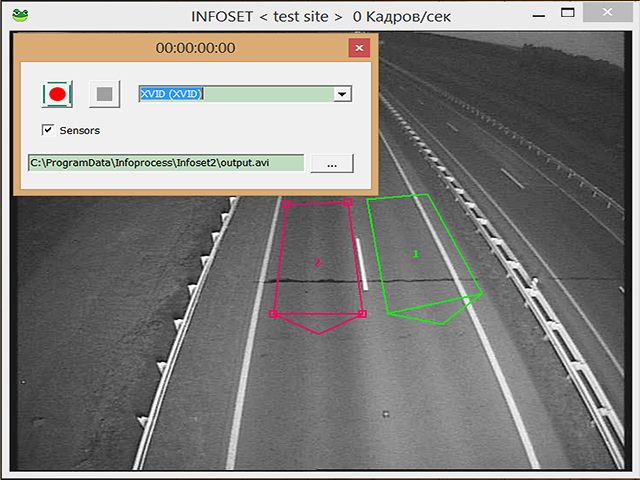Close the recording dialog with red X
The height and width of the screenshot is (480, 640).
(x=359, y=48)
